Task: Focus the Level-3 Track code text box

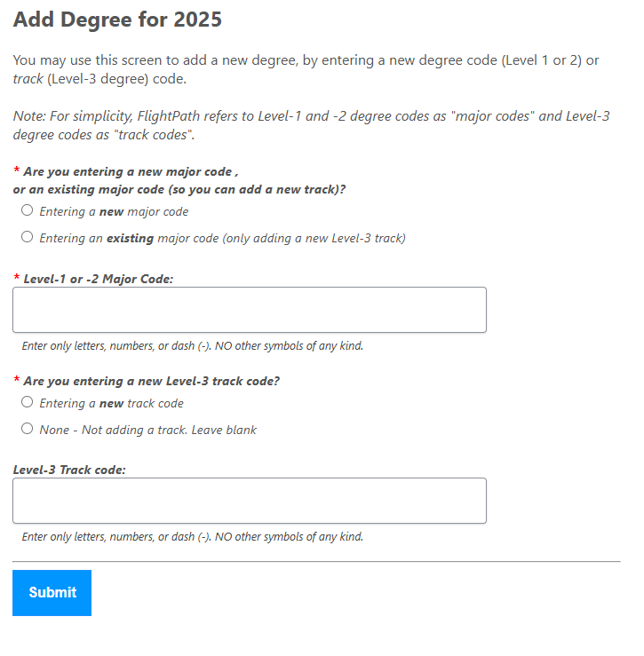Action: tap(249, 501)
